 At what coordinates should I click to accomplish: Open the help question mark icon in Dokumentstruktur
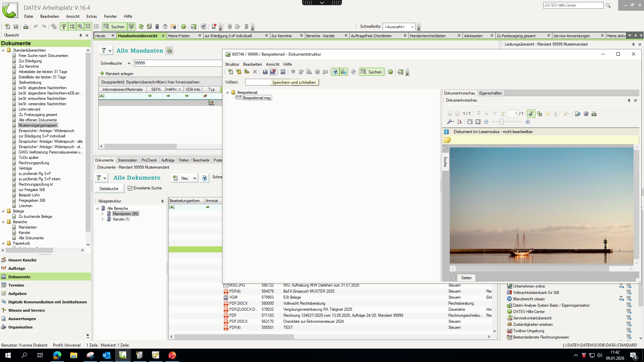pyautogui.click(x=390, y=72)
